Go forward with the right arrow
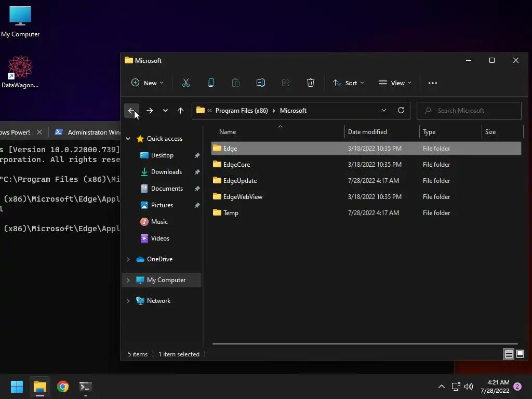 150,111
